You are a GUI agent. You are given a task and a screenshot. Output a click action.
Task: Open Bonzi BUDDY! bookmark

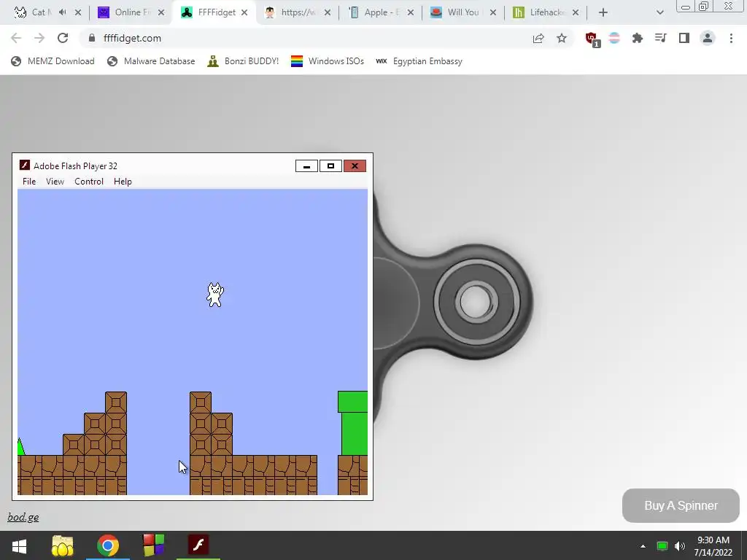point(243,61)
